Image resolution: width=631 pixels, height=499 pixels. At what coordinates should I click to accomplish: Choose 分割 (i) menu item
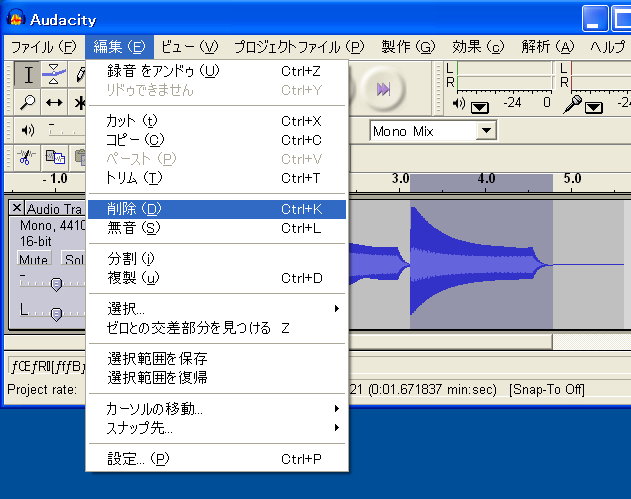click(x=218, y=259)
